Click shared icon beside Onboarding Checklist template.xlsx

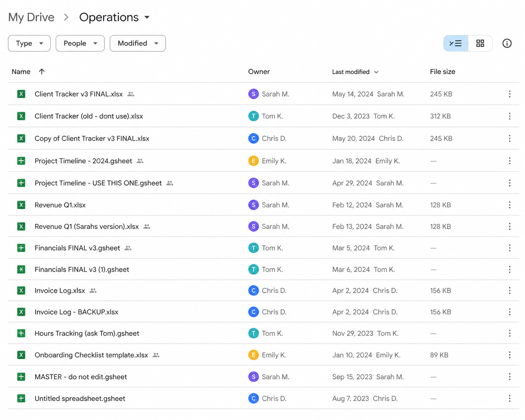tap(156, 355)
